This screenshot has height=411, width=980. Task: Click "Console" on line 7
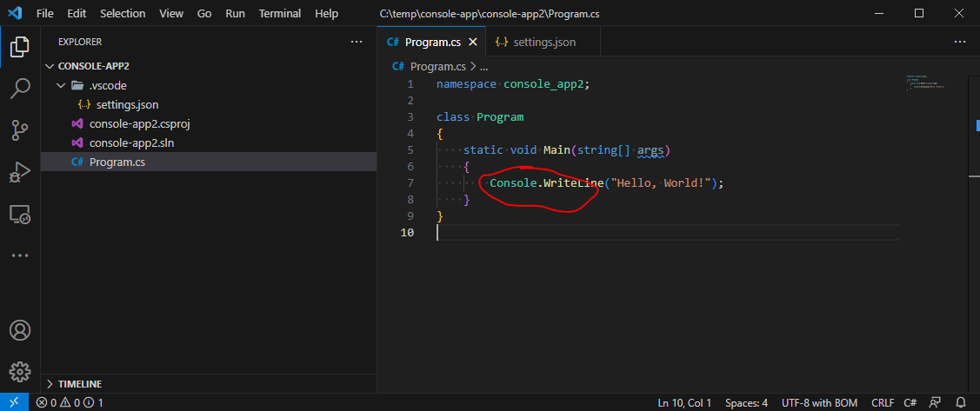pos(511,183)
